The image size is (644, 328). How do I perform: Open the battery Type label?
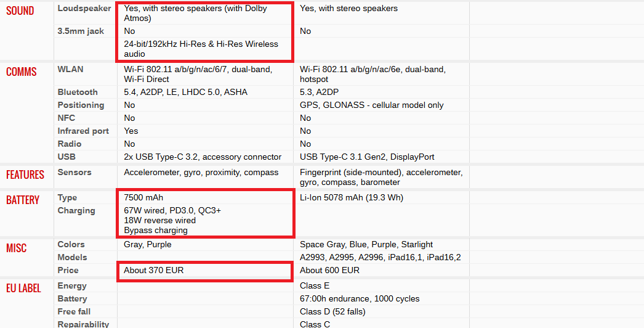pyautogui.click(x=67, y=198)
